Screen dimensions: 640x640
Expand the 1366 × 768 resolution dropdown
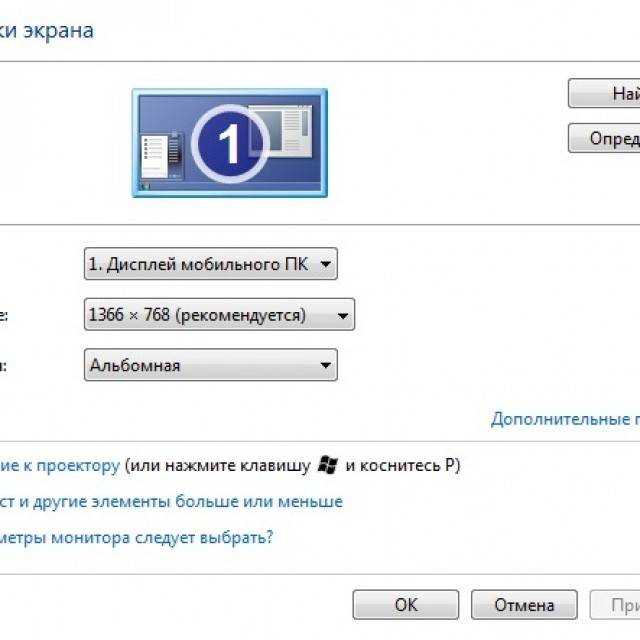(219, 314)
